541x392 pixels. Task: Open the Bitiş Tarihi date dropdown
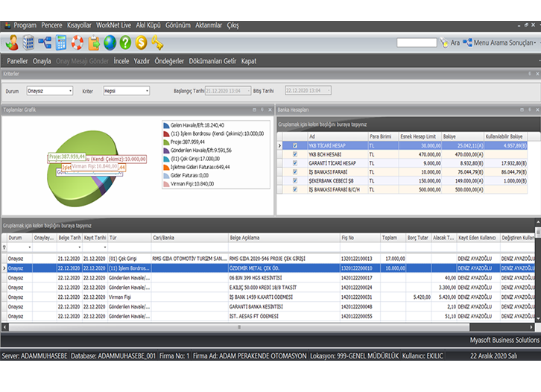329,90
